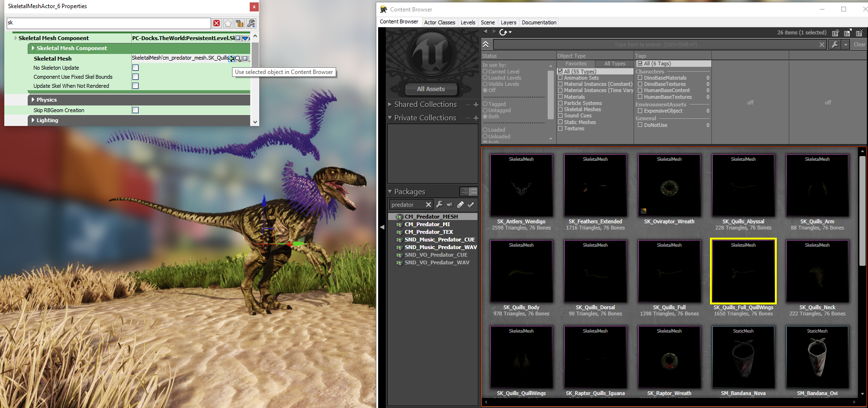Click the checkmark icon in Packages toolbar
This screenshot has height=408, width=868.
471,205
